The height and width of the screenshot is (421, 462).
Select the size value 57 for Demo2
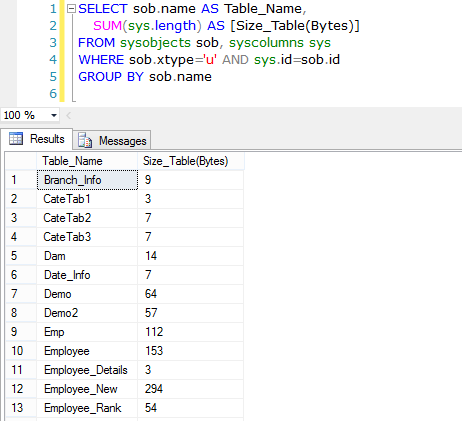point(191,313)
